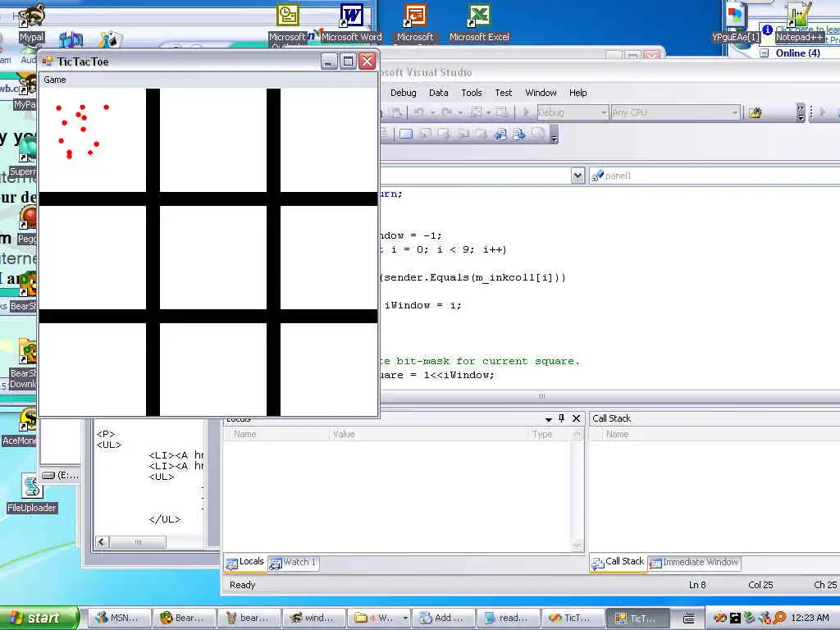The width and height of the screenshot is (840, 630).
Task: Click the FileUploader desktop icon
Action: click(x=32, y=493)
